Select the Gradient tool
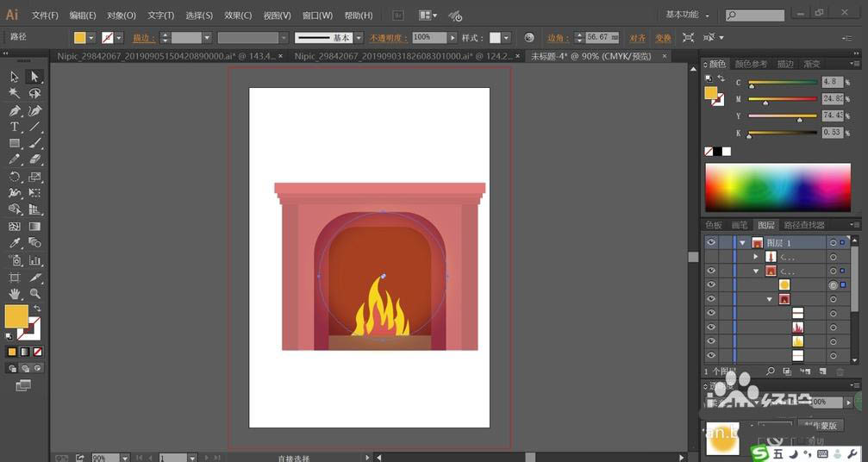This screenshot has height=462, width=868. (34, 227)
